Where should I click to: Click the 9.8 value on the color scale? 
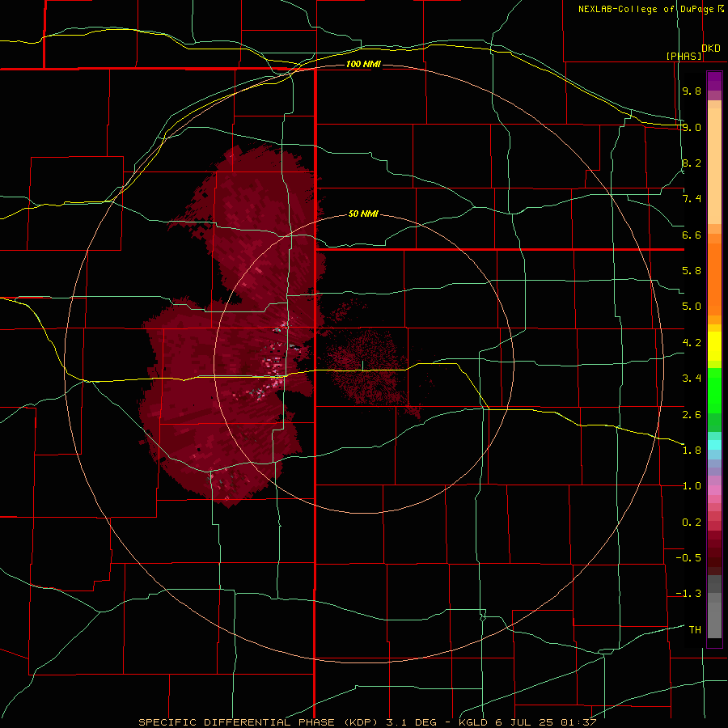point(692,91)
